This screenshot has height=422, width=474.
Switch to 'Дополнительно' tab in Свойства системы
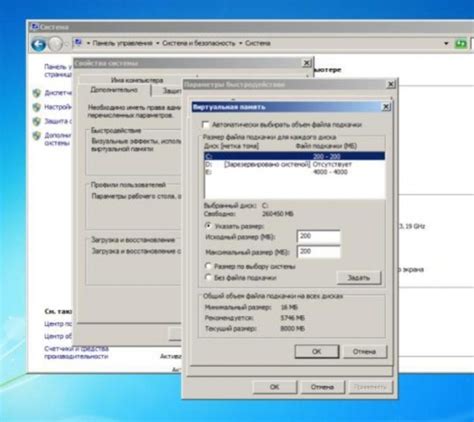pos(114,90)
